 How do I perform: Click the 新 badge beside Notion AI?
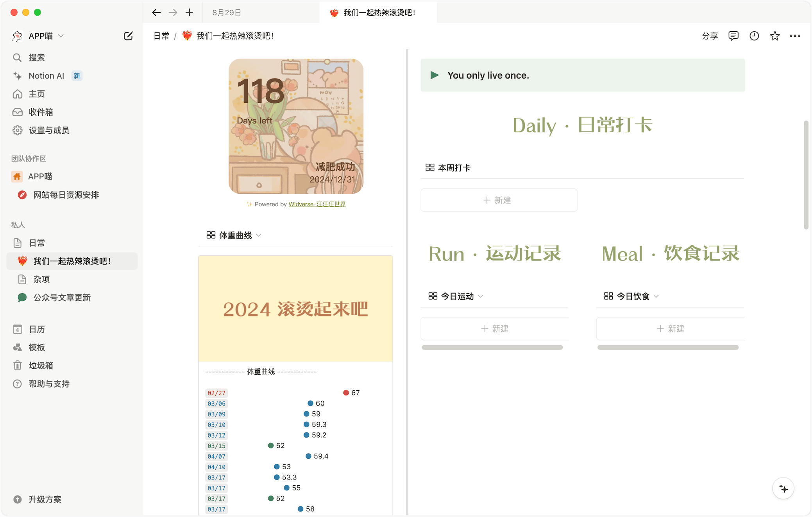tap(77, 76)
